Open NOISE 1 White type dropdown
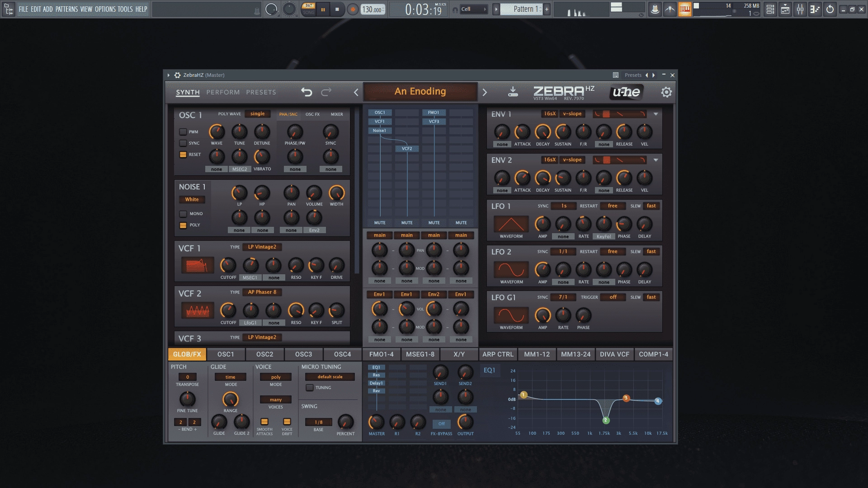The width and height of the screenshot is (868, 488). point(192,199)
